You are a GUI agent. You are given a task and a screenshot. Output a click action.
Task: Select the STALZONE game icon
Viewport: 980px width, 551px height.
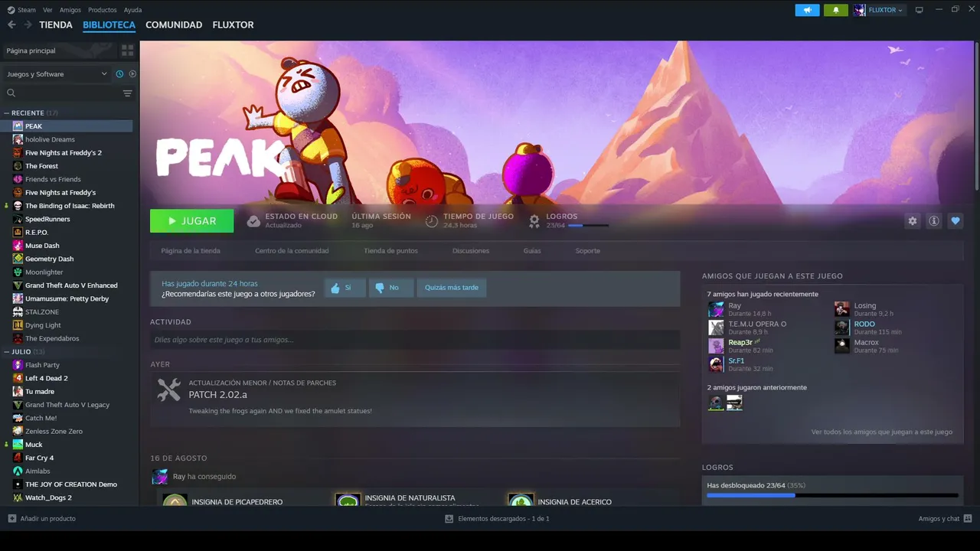pyautogui.click(x=18, y=311)
